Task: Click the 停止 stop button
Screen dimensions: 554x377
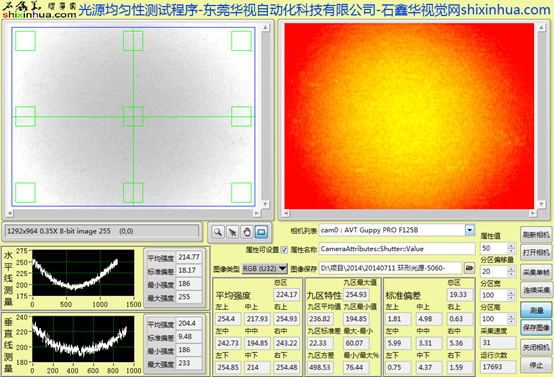Action: click(536, 365)
